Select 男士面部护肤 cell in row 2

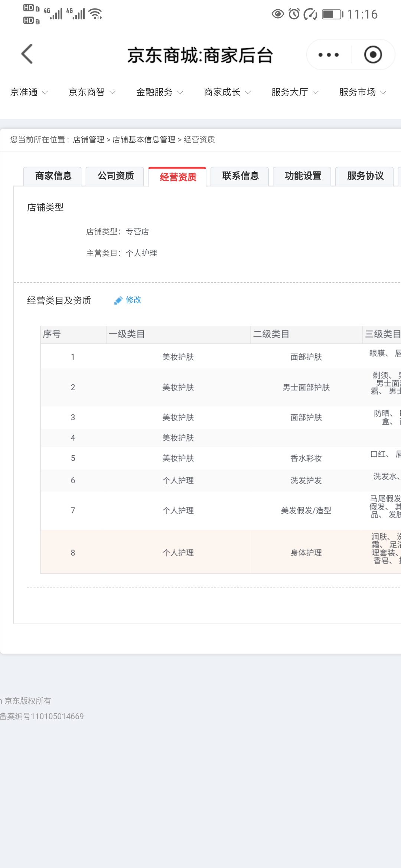pyautogui.click(x=306, y=387)
